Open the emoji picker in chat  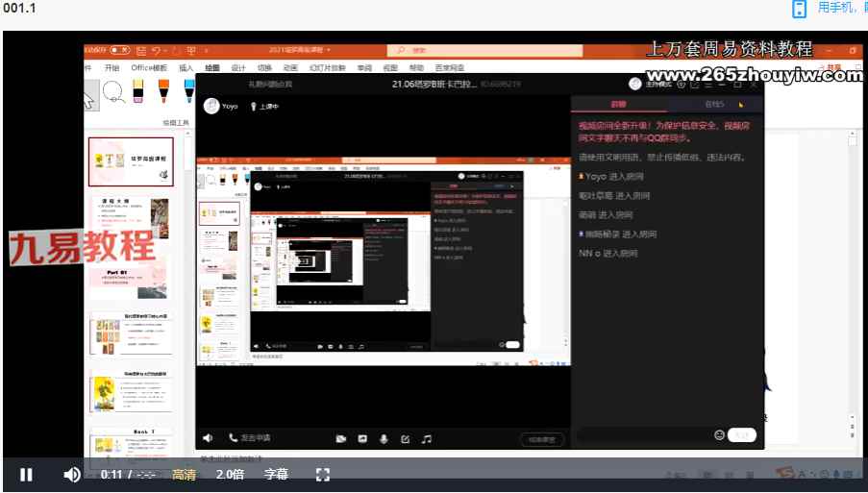719,435
